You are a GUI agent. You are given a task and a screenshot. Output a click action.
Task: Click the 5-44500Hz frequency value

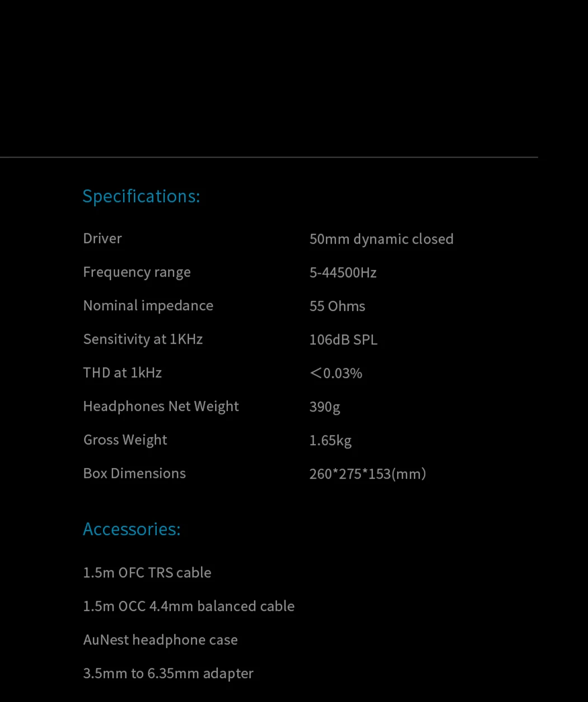(x=343, y=273)
